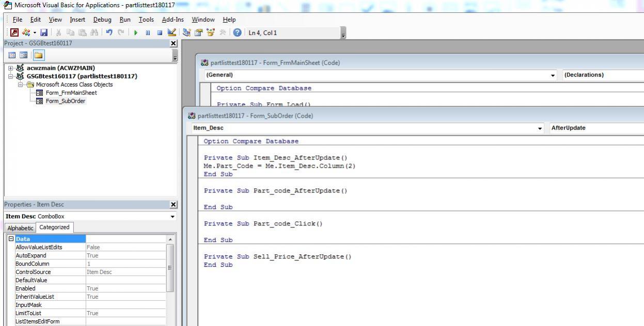644x326 pixels.
Task: Open the Insert menu
Action: coord(77,20)
